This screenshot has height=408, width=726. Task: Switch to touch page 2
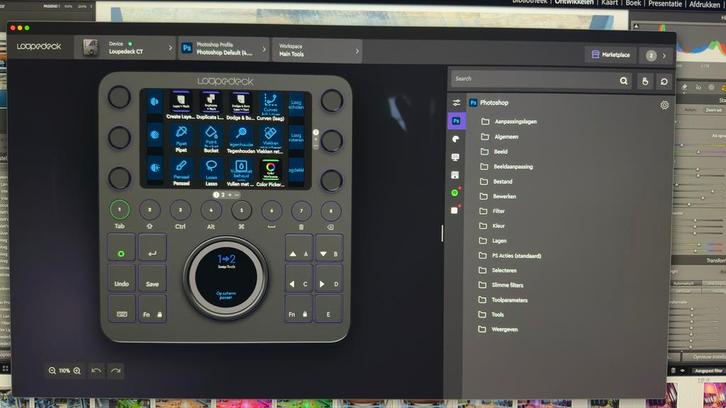point(223,195)
